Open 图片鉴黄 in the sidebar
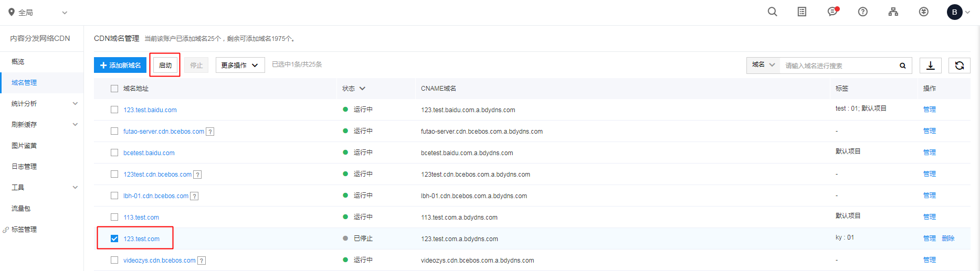This screenshot has width=980, height=271. [24, 146]
